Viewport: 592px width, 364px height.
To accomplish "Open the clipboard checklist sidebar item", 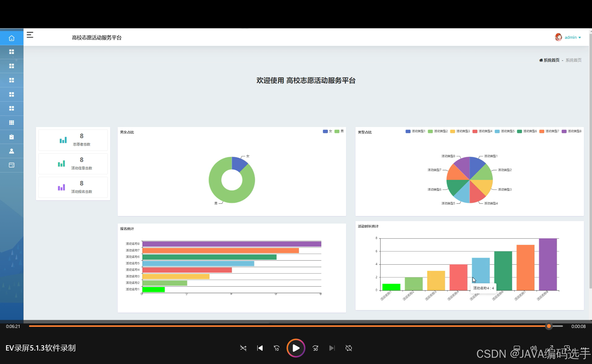I will pos(12,137).
